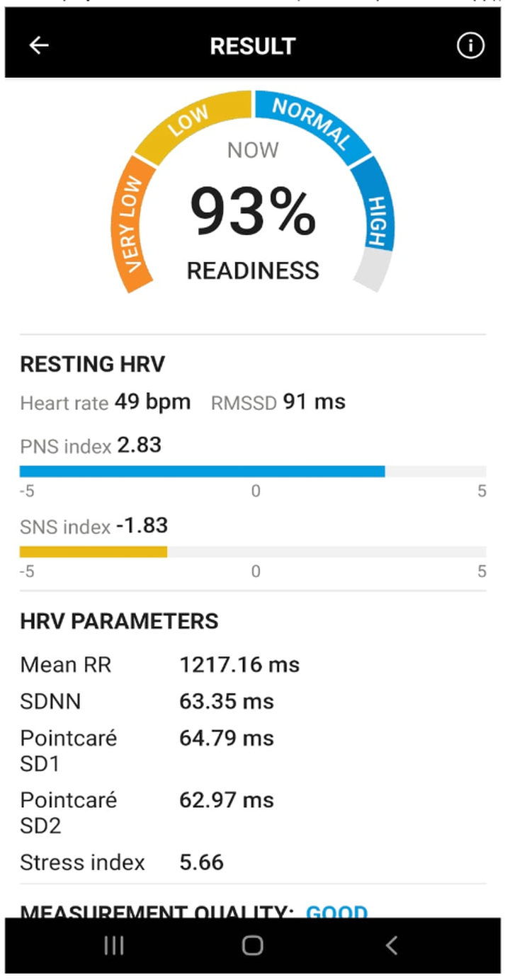
Task: Tap the heart rate 49 bpm value
Action: click(153, 402)
